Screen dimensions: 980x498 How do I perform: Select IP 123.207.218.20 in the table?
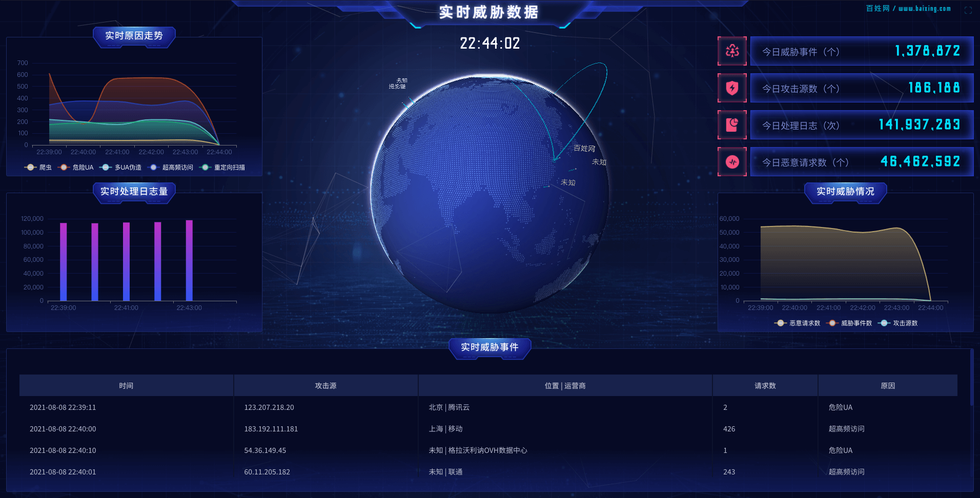(x=269, y=407)
